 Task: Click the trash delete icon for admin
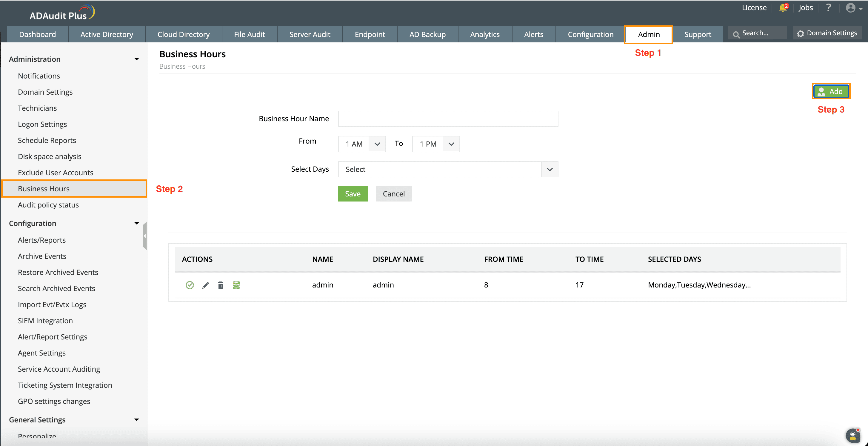click(220, 285)
